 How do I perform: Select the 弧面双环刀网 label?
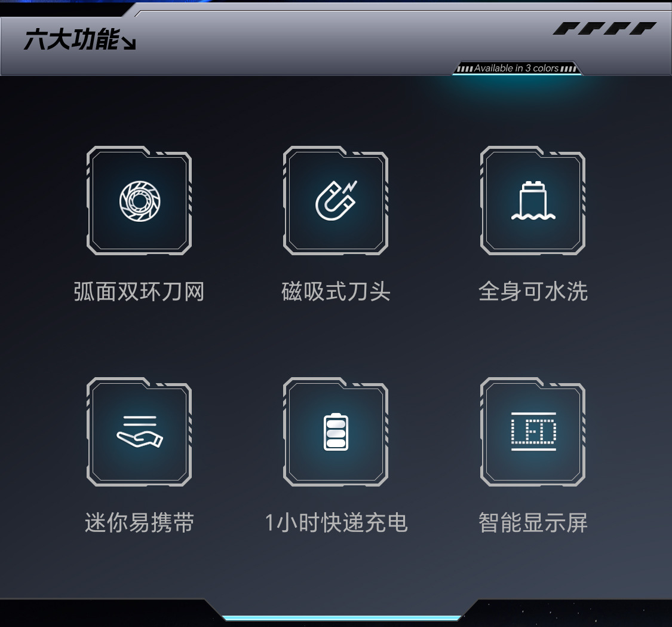click(x=139, y=292)
